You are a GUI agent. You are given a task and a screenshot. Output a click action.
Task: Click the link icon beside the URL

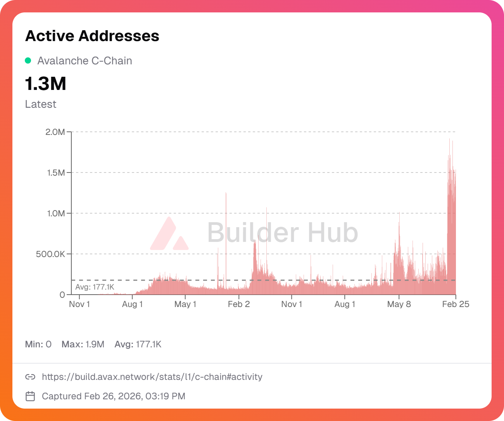30,376
